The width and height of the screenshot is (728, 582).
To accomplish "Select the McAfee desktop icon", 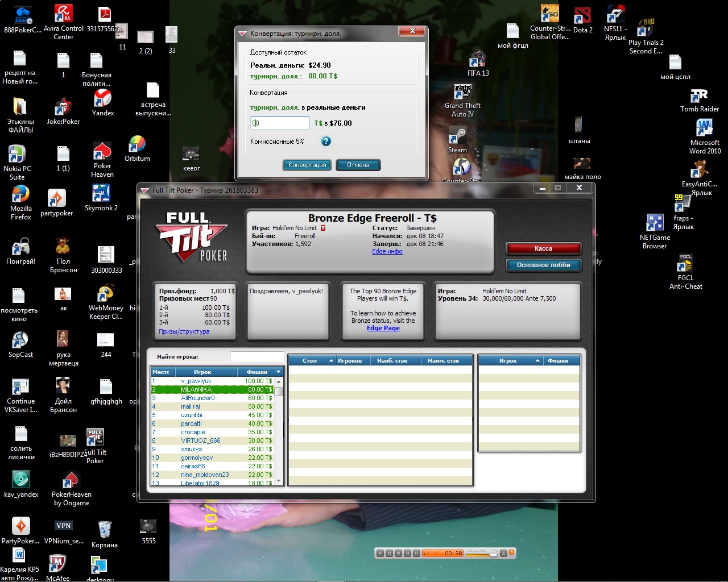I will click(x=57, y=568).
